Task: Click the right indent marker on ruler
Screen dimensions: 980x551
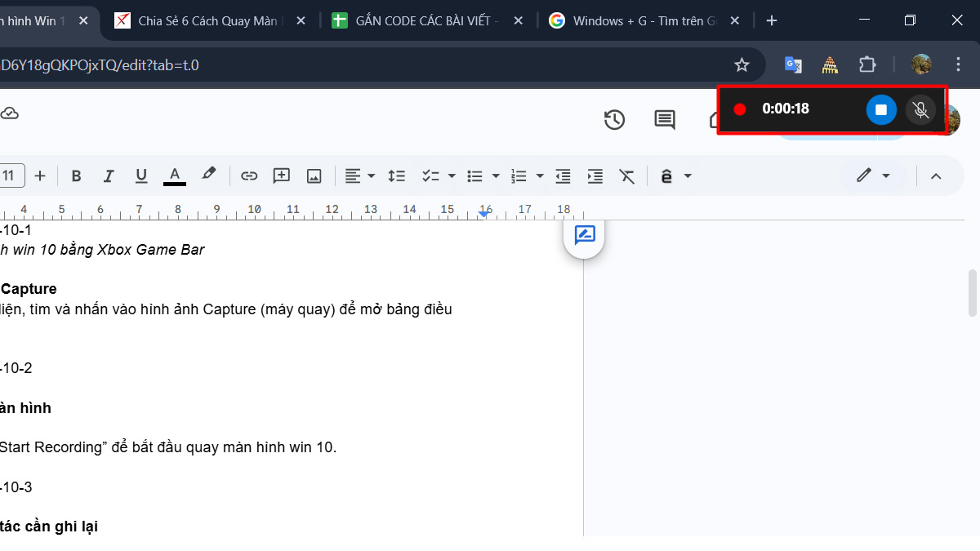Action: point(483,213)
